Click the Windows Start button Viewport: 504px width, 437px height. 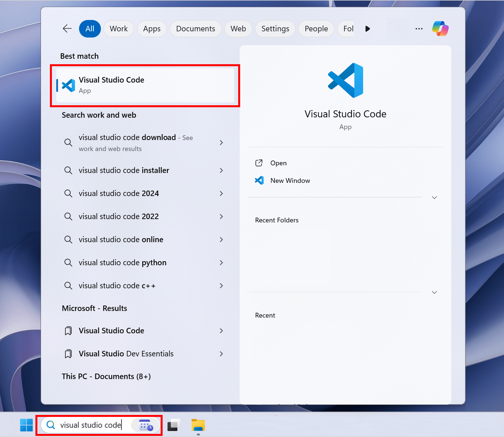[26, 425]
